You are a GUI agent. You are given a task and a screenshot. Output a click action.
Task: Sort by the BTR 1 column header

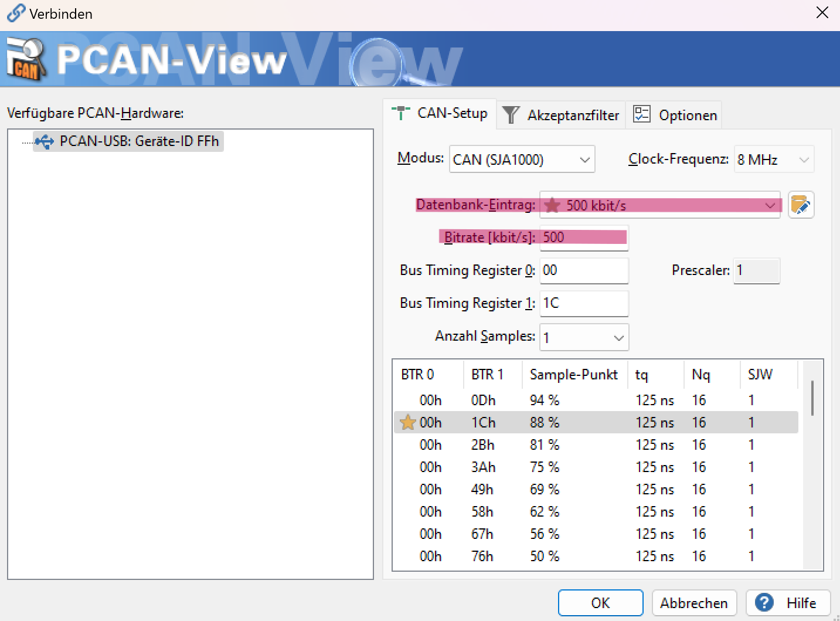point(493,374)
